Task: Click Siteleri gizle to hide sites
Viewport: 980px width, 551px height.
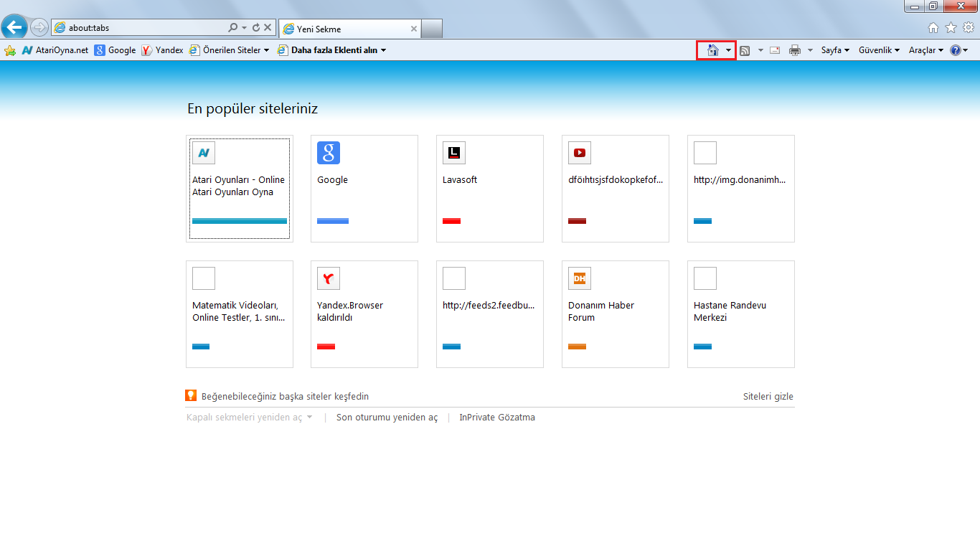Action: [x=768, y=396]
